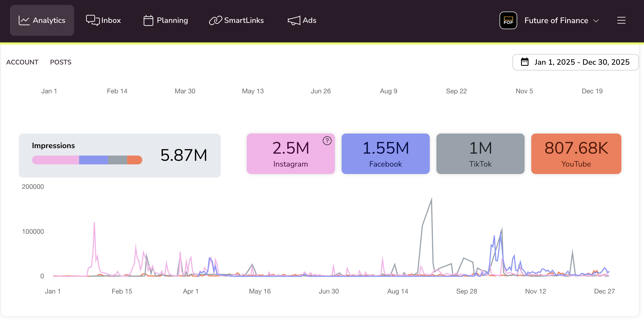Click the FOF account logo

point(508,20)
